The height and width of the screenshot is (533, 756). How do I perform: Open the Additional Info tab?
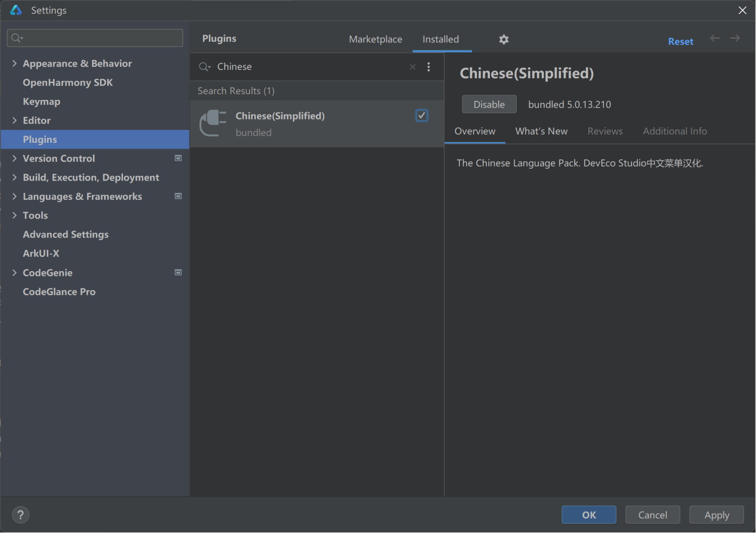(675, 131)
